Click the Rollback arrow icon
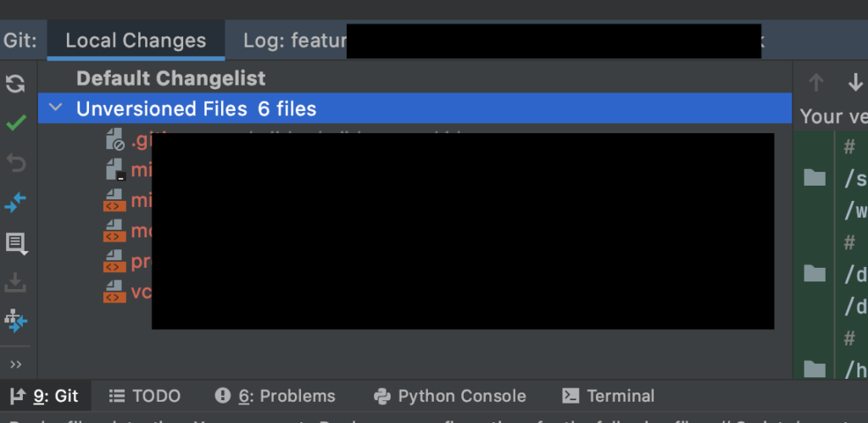Viewport: 868px width, 423px height. tap(15, 163)
